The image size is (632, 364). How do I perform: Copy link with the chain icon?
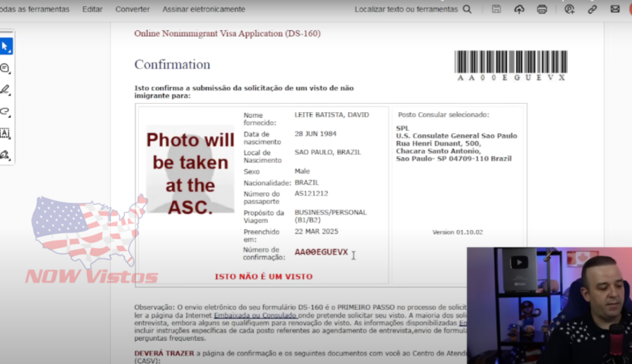(x=592, y=9)
